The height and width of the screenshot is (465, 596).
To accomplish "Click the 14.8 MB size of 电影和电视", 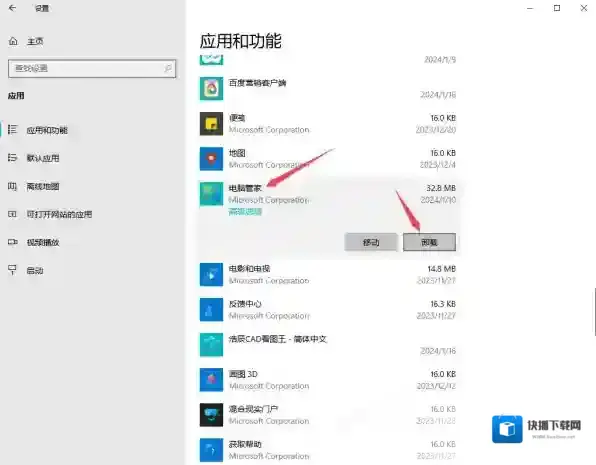I will point(441,268).
